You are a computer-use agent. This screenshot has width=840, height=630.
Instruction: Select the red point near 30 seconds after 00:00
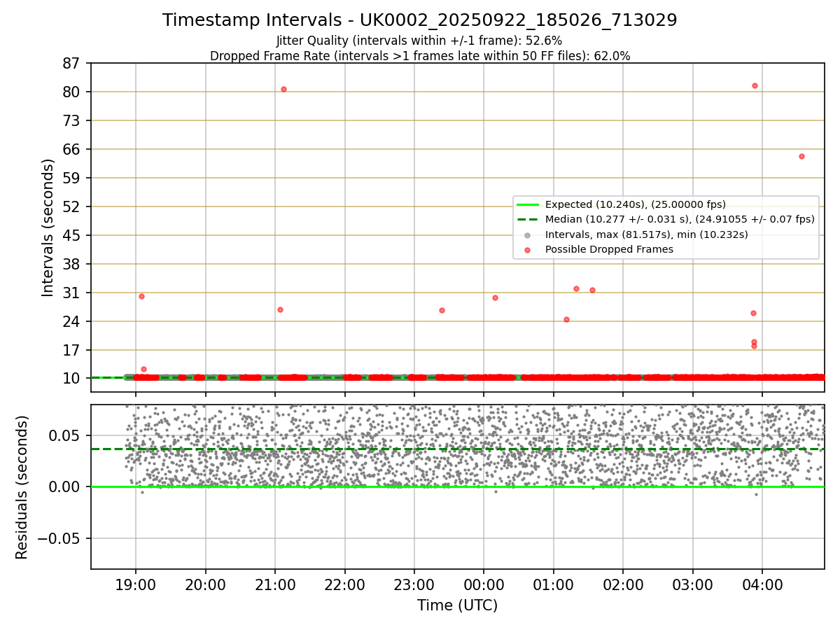coord(495,297)
